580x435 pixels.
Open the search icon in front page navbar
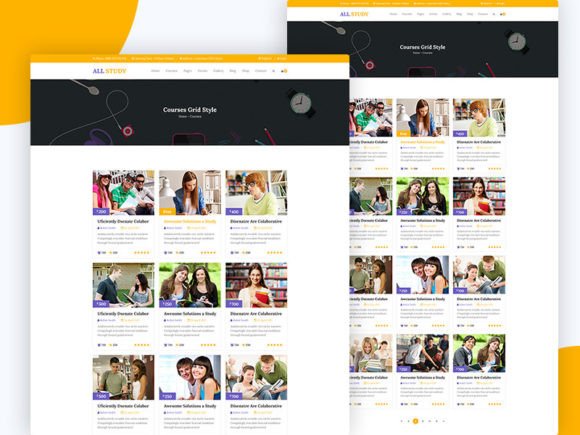[x=273, y=71]
